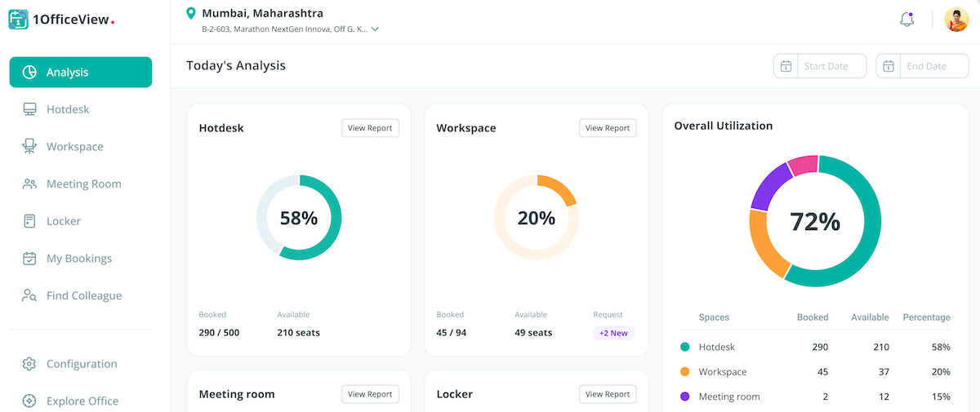Click the Find Colleague search-person icon
This screenshot has width=980, height=412.
pos(29,295)
